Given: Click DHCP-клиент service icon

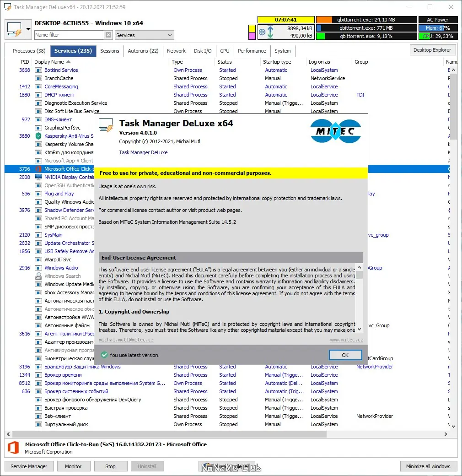Looking at the screenshot, I should 38,95.
